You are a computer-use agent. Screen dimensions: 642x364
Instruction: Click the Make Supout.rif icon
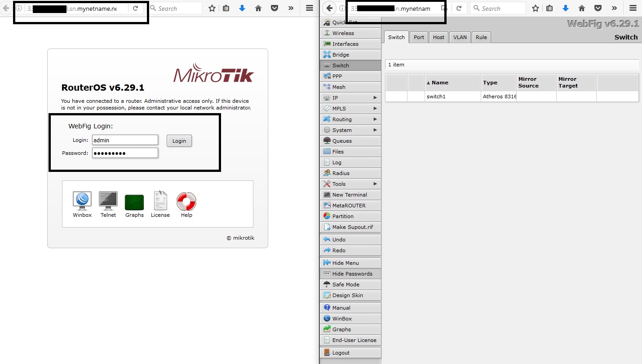(327, 227)
